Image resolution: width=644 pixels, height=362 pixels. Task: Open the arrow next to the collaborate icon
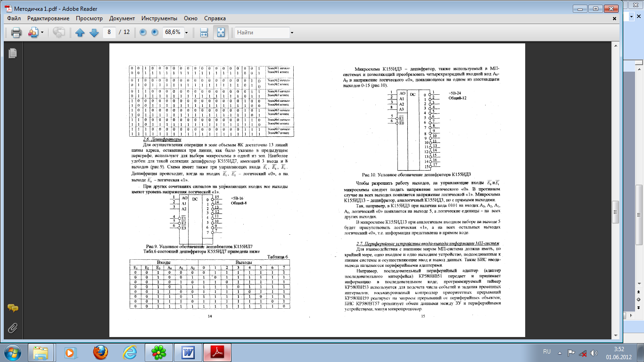42,33
